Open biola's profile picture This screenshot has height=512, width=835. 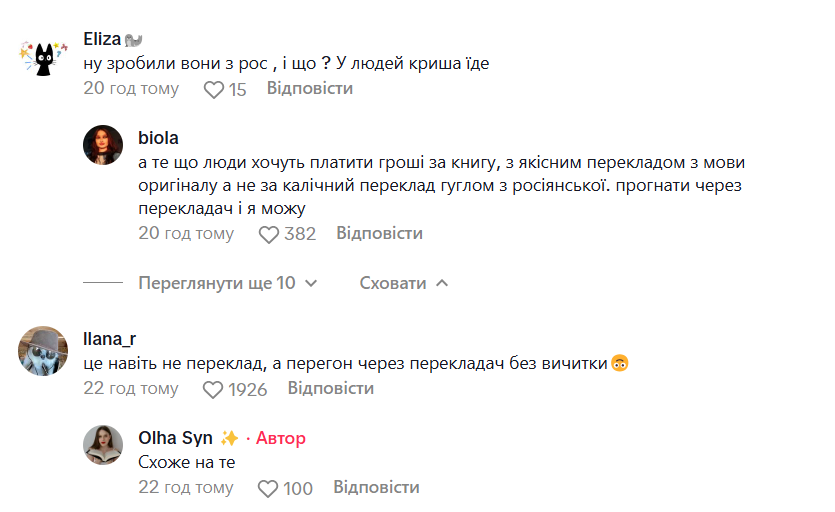(104, 146)
